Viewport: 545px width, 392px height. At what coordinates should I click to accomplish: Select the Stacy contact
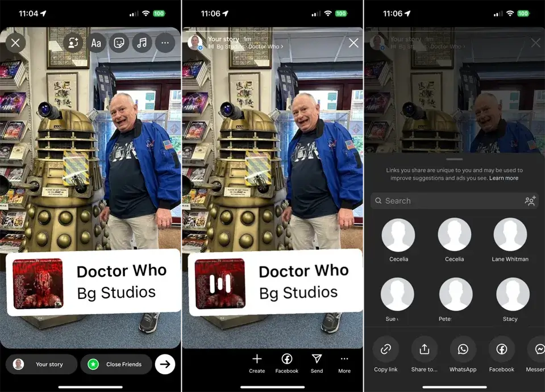click(x=513, y=299)
